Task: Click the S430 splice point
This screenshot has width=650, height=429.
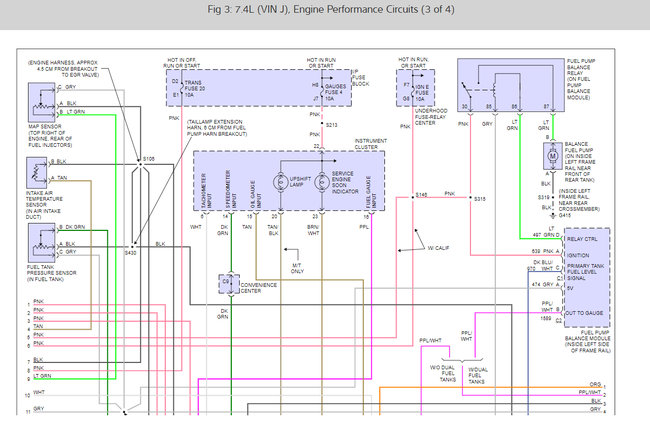Action: [132, 247]
